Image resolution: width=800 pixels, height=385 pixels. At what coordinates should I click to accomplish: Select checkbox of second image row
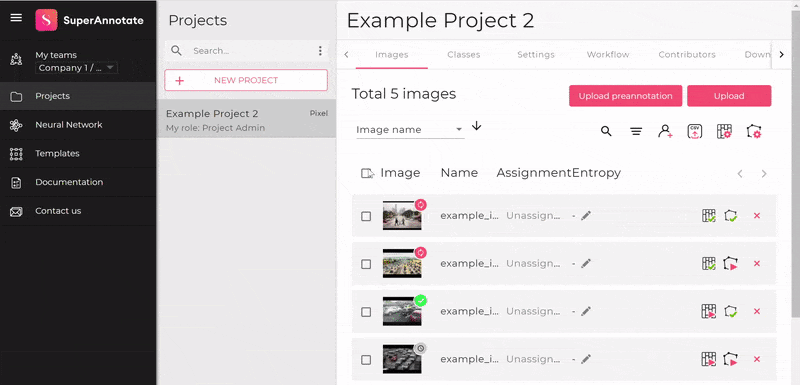click(x=366, y=264)
